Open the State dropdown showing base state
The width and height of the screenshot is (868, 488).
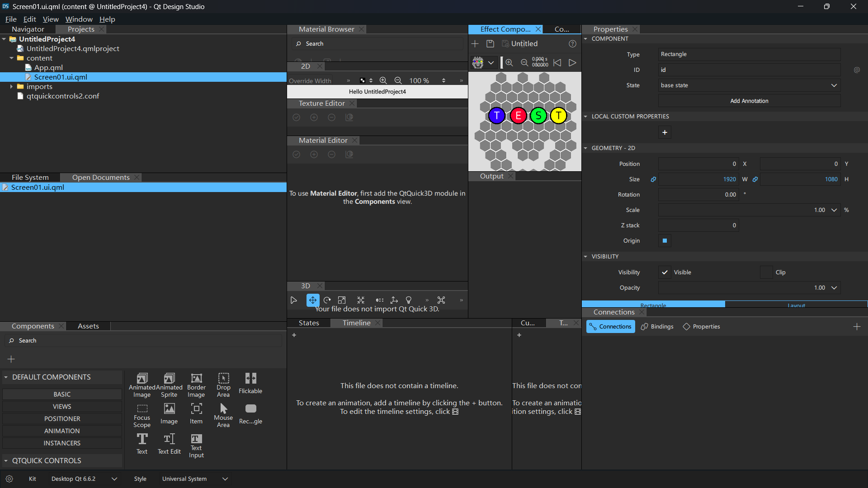coord(749,85)
